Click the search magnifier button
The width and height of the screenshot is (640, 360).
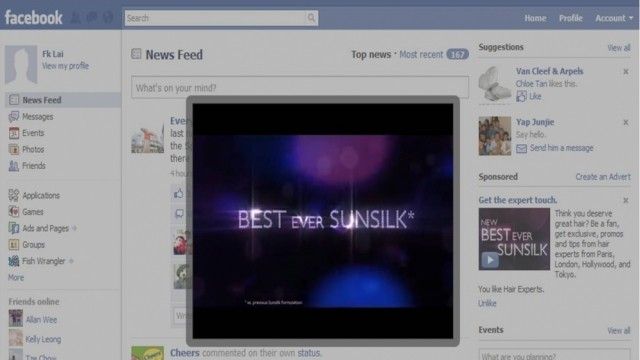[x=311, y=18]
